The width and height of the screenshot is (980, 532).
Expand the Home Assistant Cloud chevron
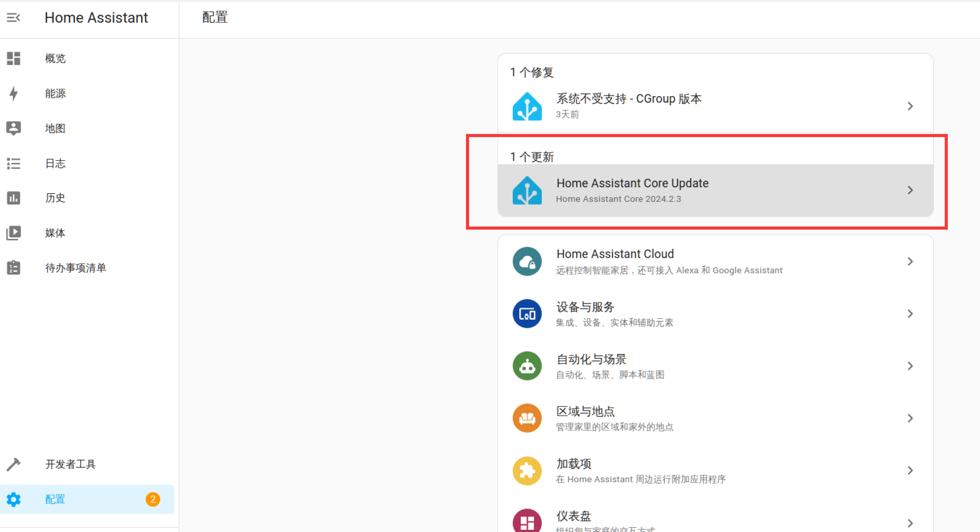click(910, 261)
